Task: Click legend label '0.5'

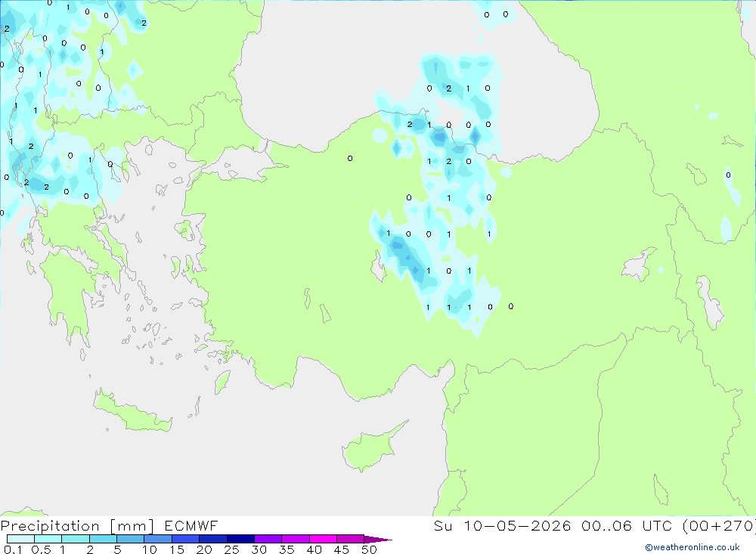Action: 41,549
